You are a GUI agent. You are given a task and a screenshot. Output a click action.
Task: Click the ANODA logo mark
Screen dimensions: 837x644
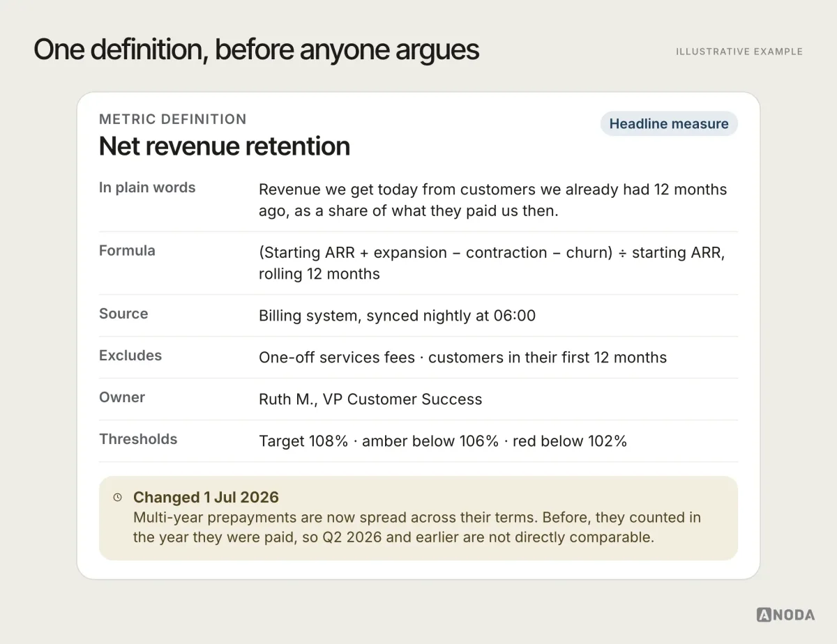pyautogui.click(x=785, y=615)
